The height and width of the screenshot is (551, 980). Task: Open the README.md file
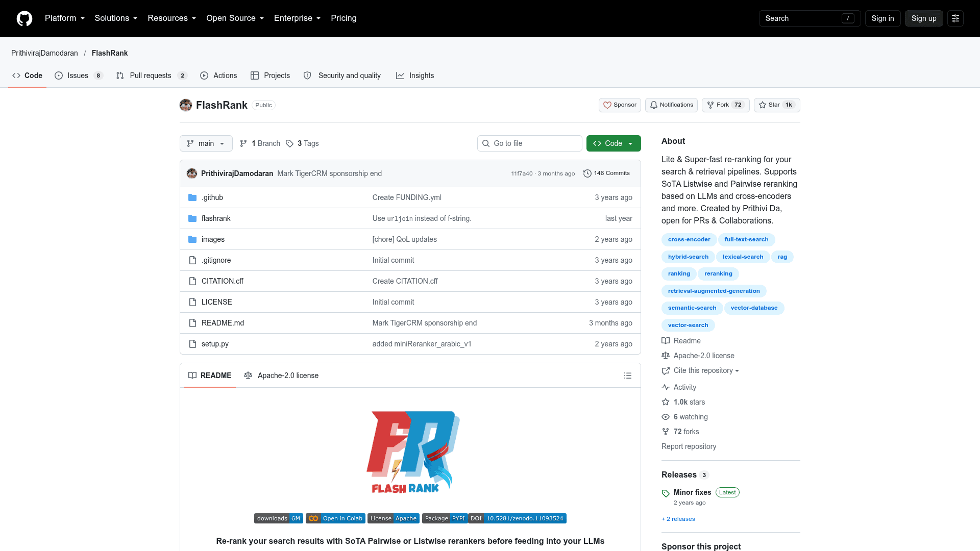click(223, 323)
